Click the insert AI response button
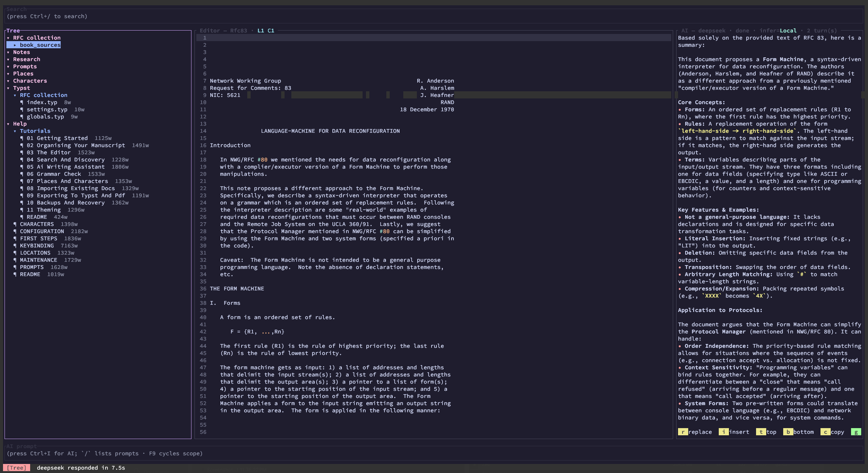This screenshot has width=868, height=473. point(734,432)
